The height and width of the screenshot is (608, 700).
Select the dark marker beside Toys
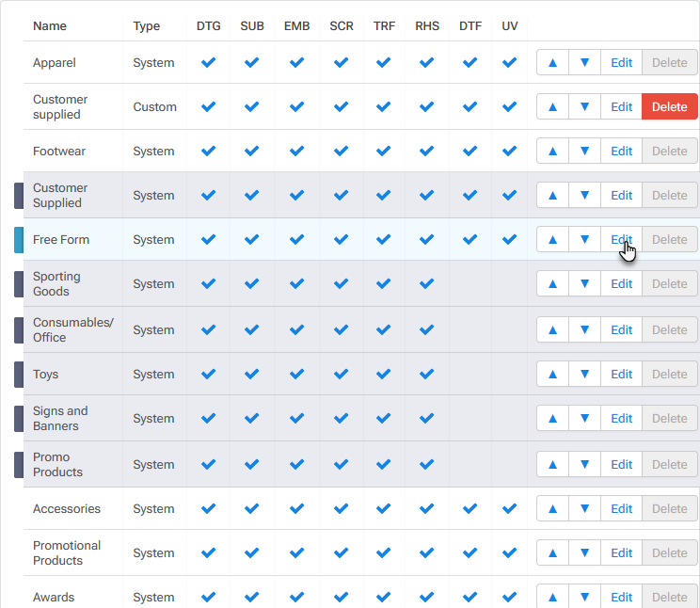click(x=19, y=375)
